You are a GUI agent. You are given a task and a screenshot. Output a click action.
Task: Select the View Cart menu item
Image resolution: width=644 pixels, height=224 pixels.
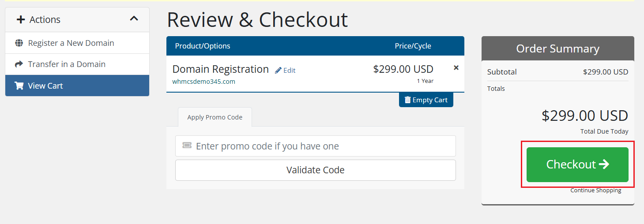[45, 86]
